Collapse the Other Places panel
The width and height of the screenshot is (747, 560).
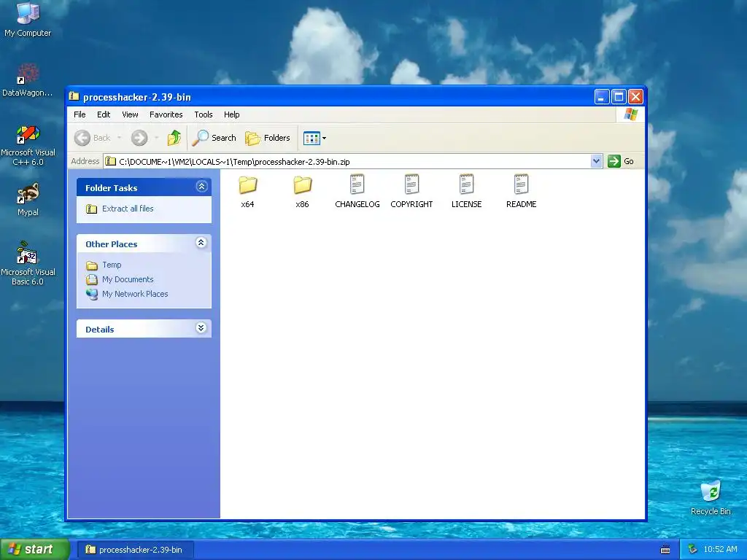point(201,243)
